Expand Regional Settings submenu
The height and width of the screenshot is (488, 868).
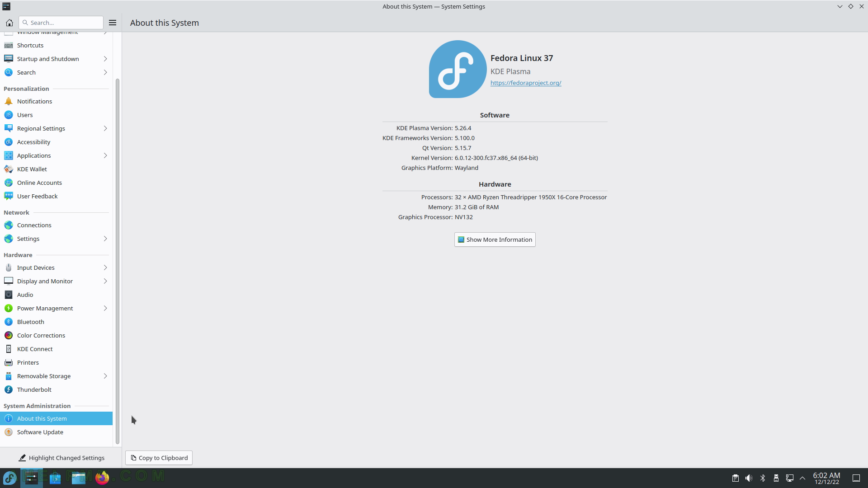tap(105, 128)
